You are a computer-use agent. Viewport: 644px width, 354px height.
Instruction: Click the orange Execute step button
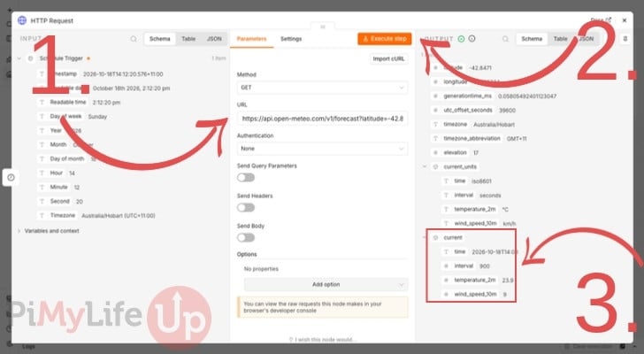(x=385, y=39)
